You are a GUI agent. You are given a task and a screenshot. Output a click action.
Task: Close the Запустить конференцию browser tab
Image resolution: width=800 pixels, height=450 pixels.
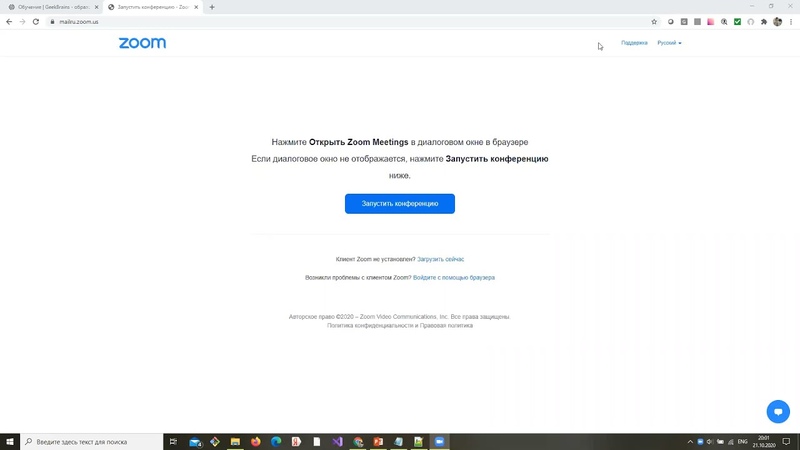196,7
